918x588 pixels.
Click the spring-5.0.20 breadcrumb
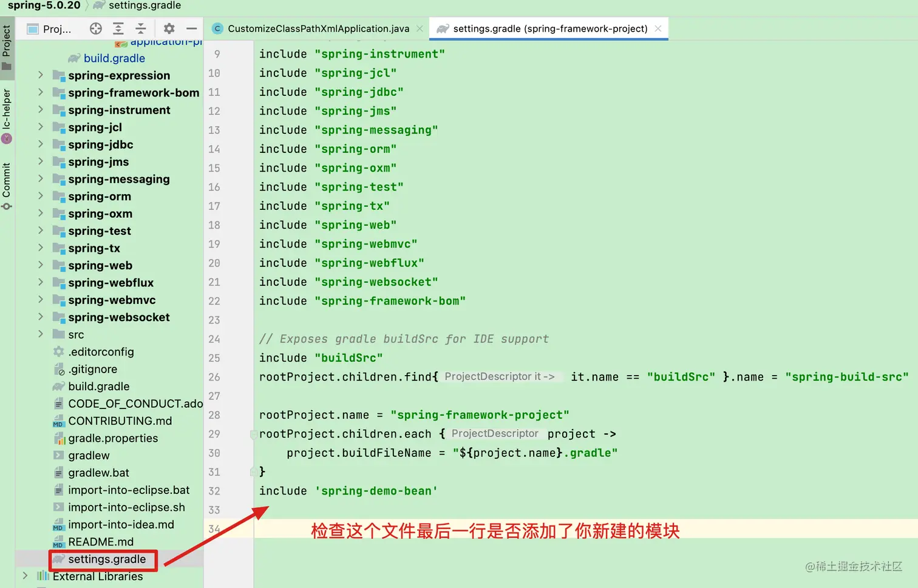[44, 5]
